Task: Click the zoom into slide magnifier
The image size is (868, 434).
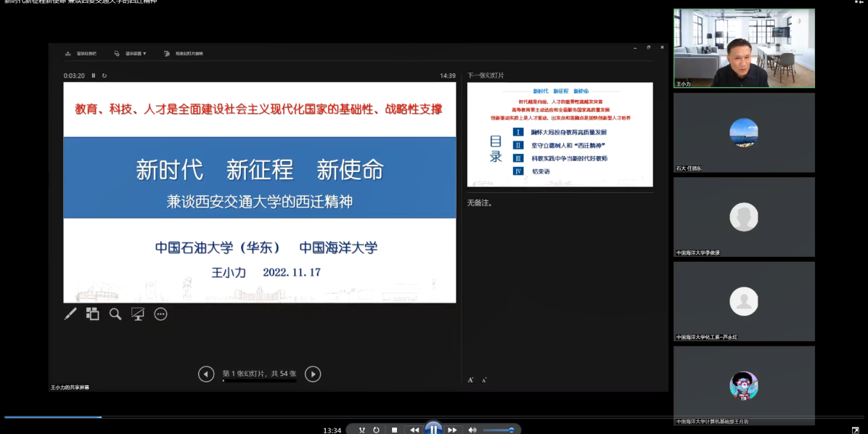Action: click(115, 314)
